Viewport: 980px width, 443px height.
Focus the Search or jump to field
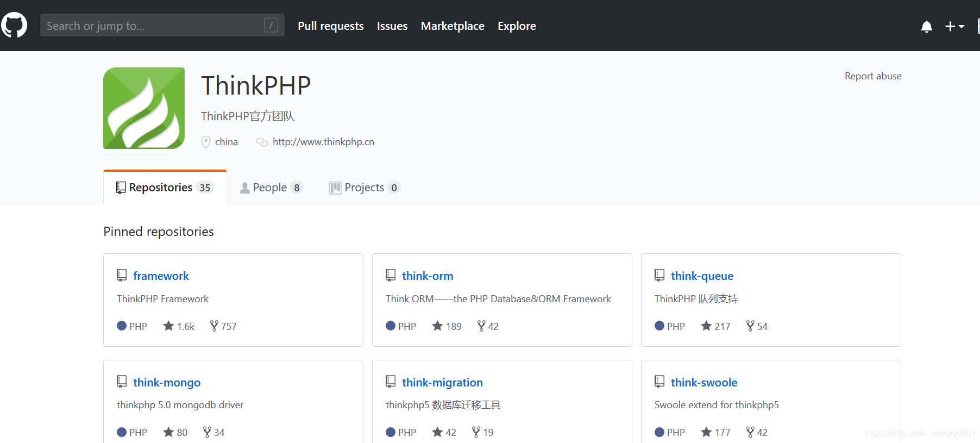162,25
